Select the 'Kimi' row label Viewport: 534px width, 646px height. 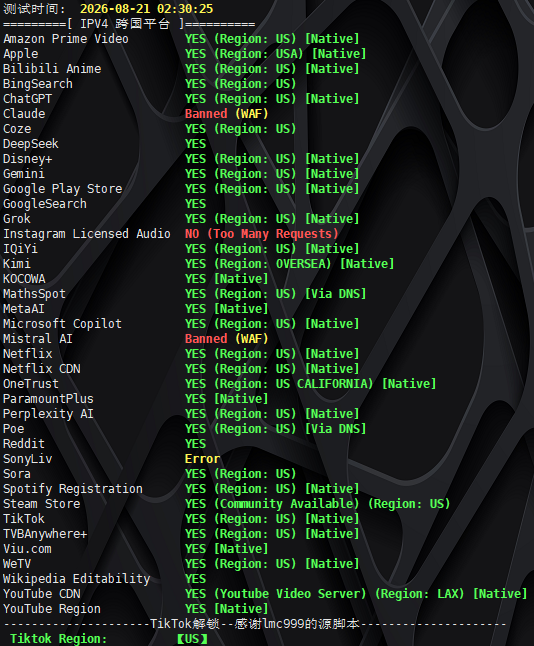[17, 264]
